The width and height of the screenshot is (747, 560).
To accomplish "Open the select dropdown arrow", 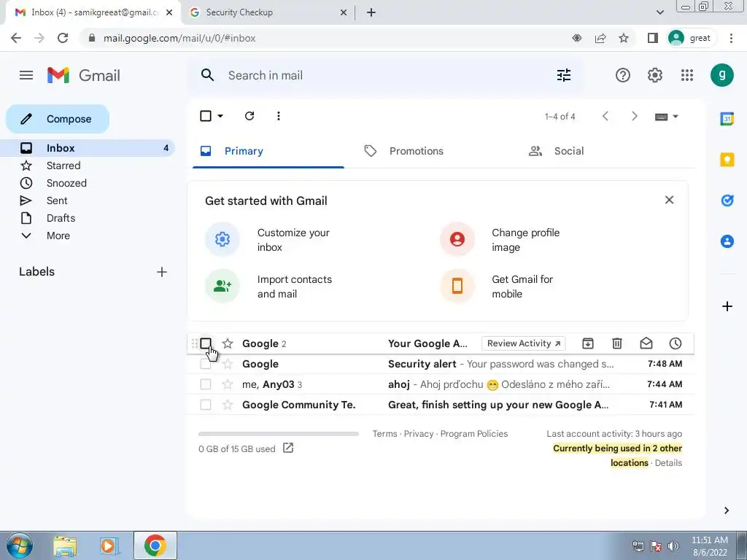I will coord(220,116).
